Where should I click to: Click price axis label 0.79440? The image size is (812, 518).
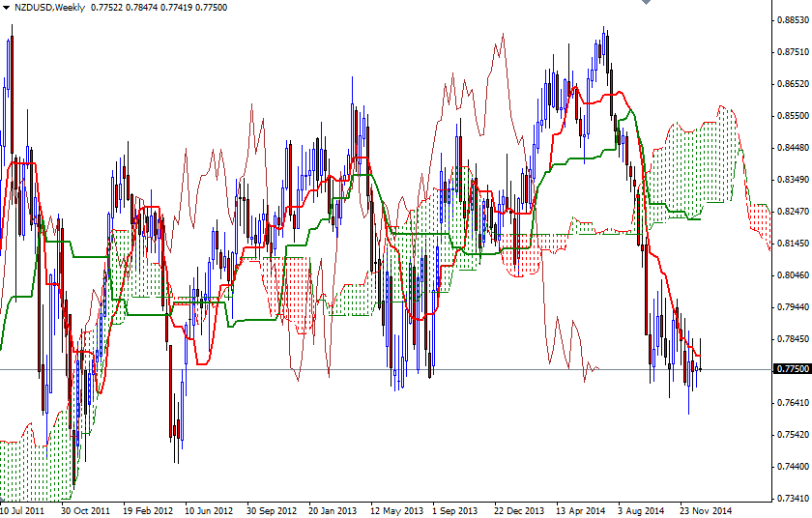click(x=793, y=307)
